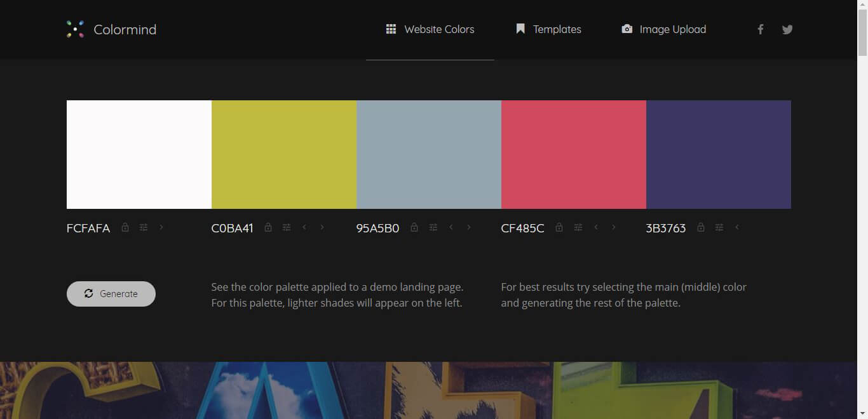The width and height of the screenshot is (868, 419).
Task: Click the Image Upload camera icon
Action: click(x=627, y=29)
